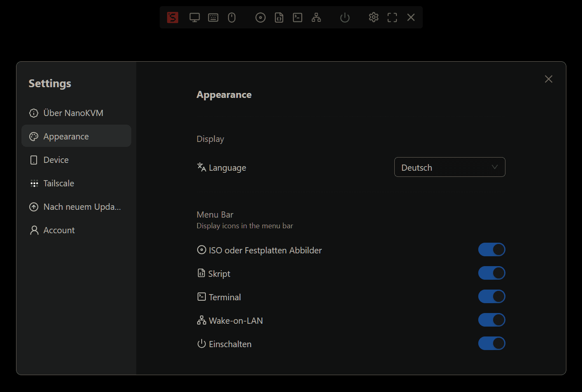Screen dimensions: 582x392
Task: Select Über NanoKVM in the sidebar
Action: pyautogui.click(x=73, y=113)
